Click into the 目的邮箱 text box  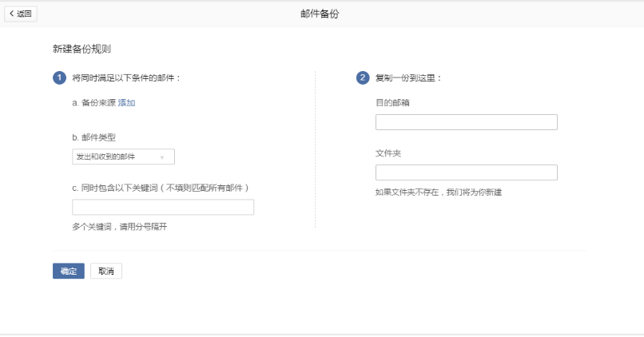(466, 122)
